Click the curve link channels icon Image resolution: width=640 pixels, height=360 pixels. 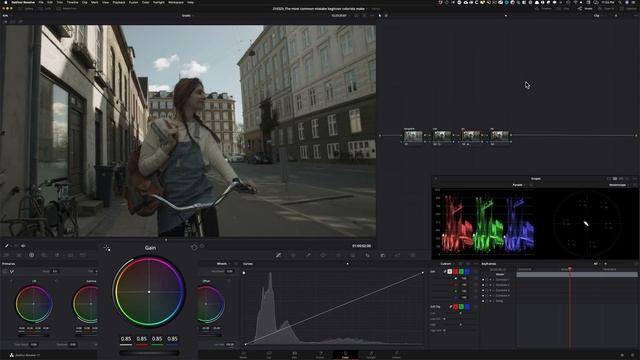(445, 271)
